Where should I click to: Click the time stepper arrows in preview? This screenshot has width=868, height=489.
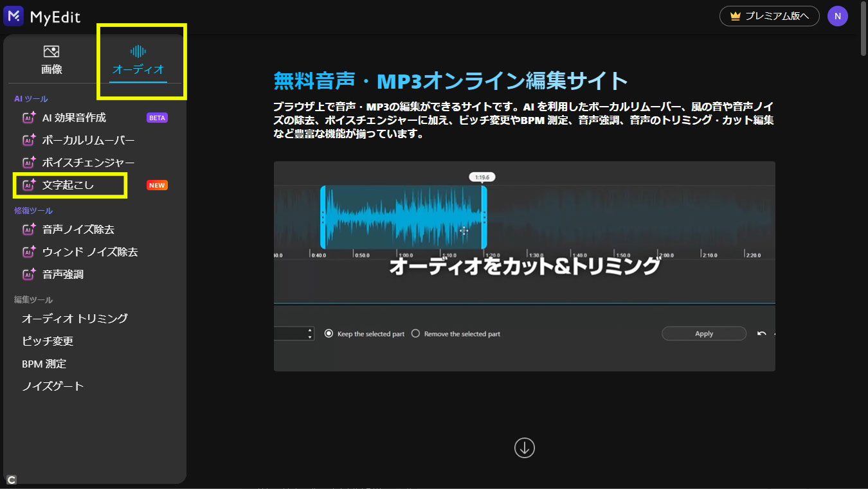310,333
